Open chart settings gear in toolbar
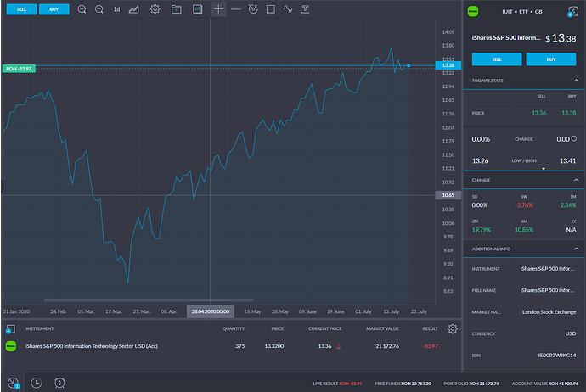Screen dimensions: 586x392 [x=155, y=9]
